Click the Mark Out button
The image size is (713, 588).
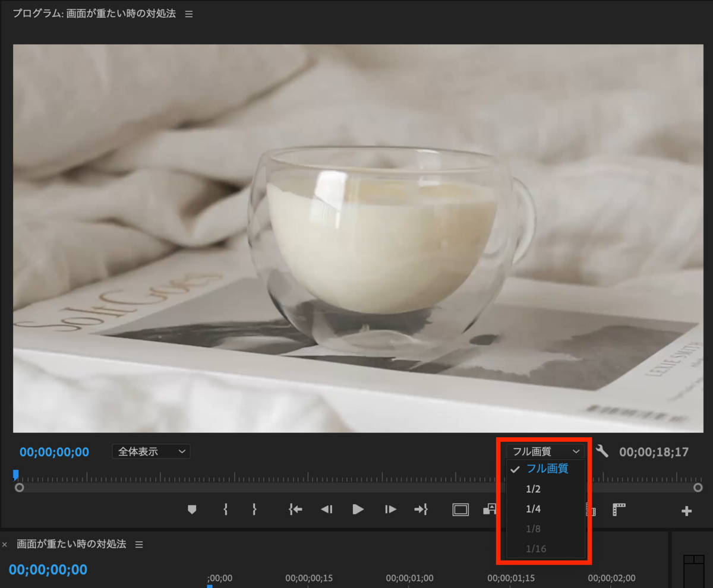[254, 510]
